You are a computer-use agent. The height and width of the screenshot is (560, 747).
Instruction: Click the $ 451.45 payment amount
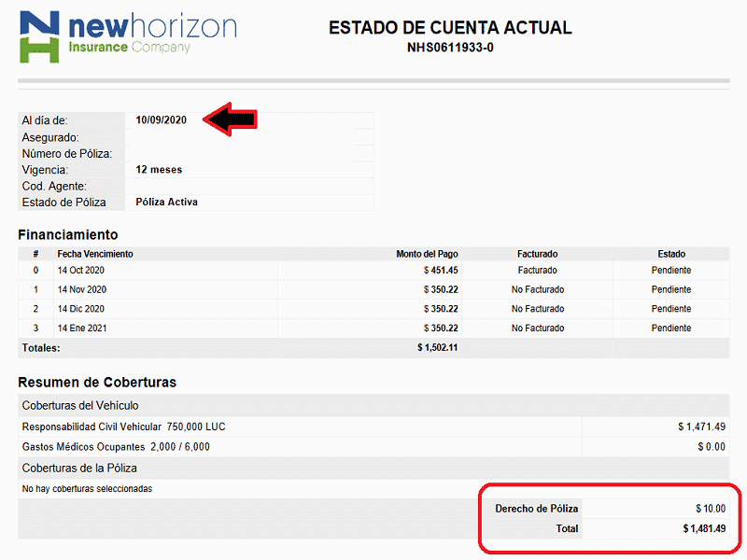click(441, 271)
